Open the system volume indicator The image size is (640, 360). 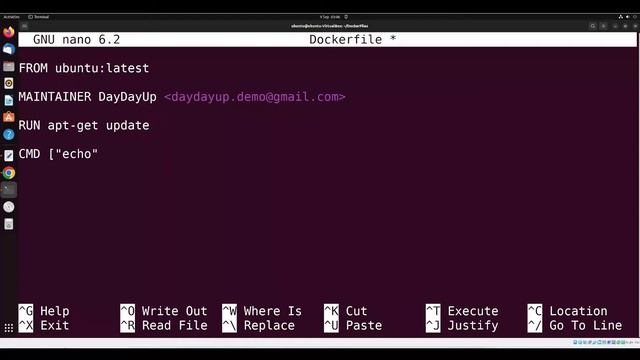click(628, 17)
